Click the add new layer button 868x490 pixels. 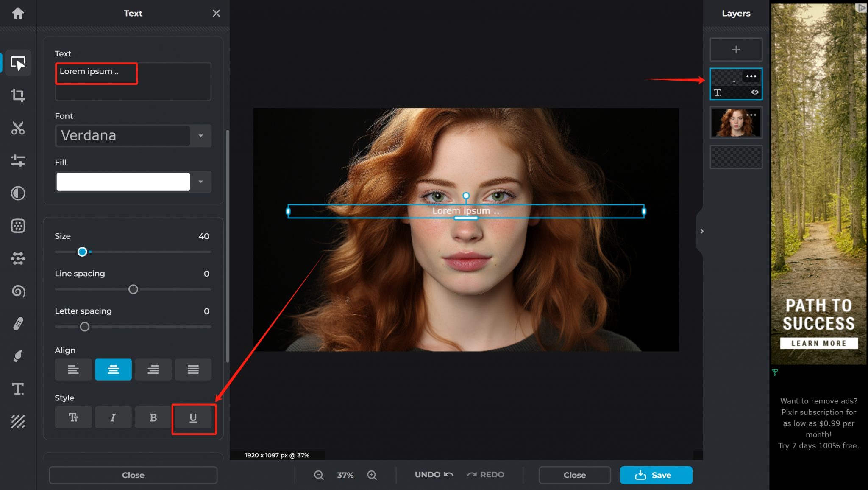[736, 49]
